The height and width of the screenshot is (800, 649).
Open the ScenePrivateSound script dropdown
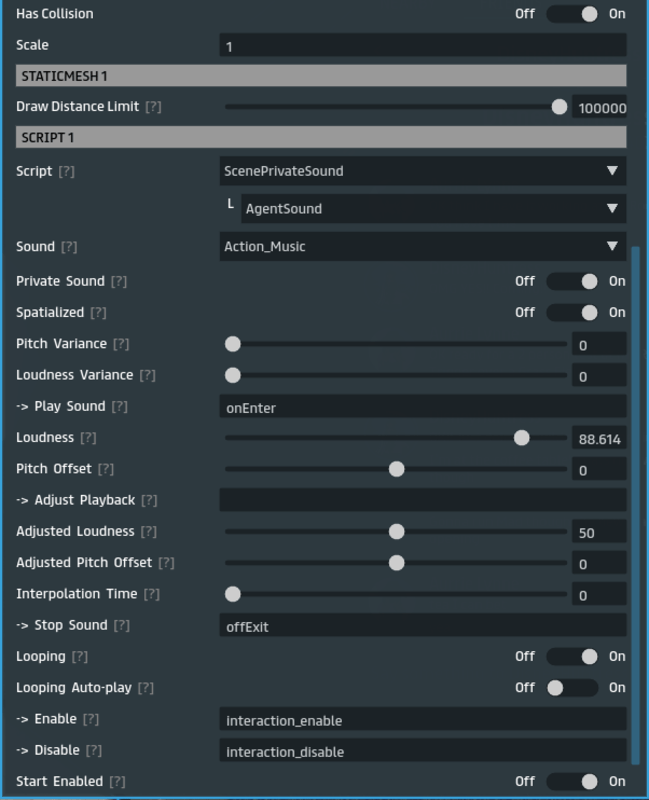(422, 171)
